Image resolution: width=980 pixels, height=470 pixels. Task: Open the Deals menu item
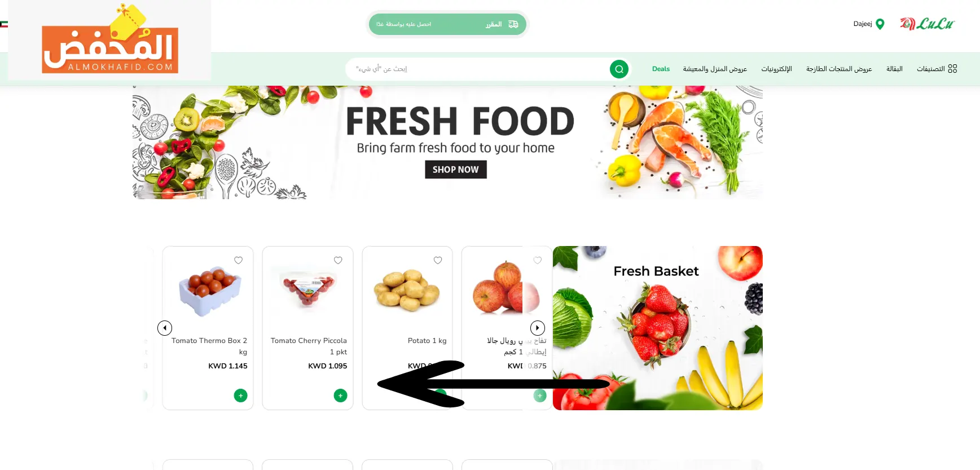pos(661,69)
